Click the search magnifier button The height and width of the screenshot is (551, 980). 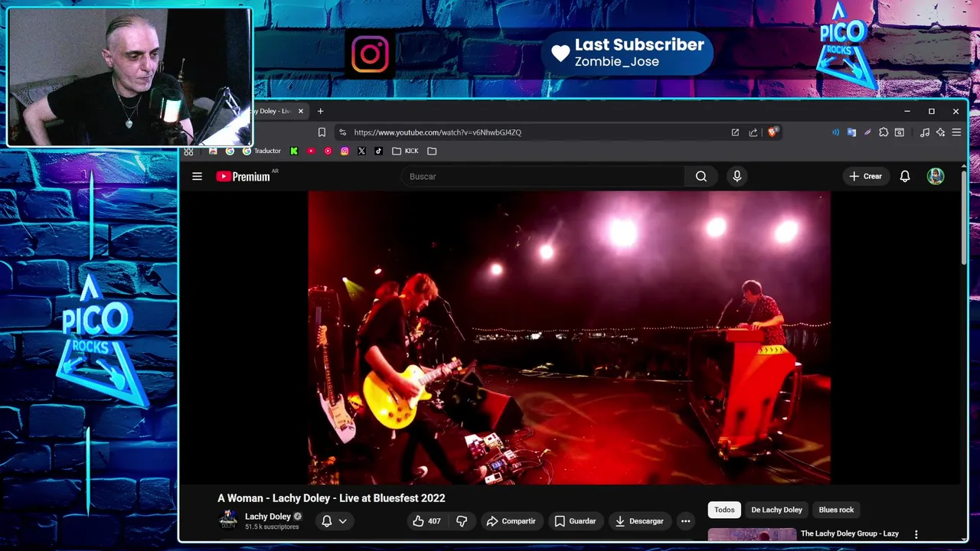pyautogui.click(x=701, y=176)
